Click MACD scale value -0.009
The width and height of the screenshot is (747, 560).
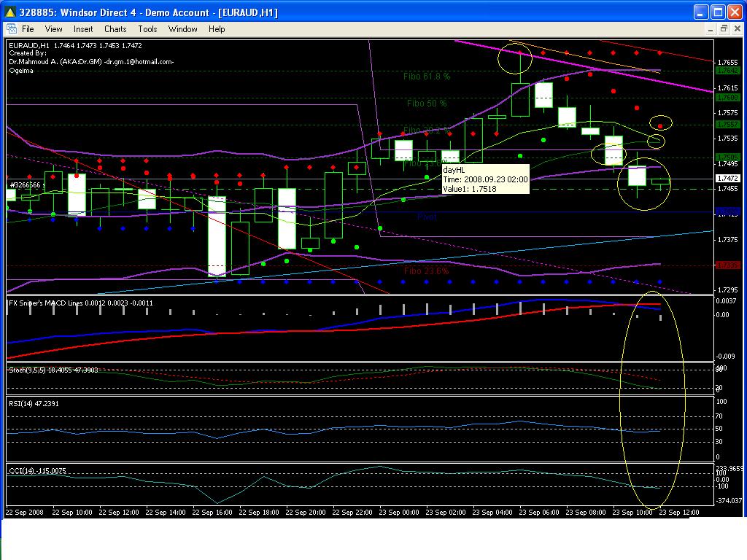click(726, 356)
